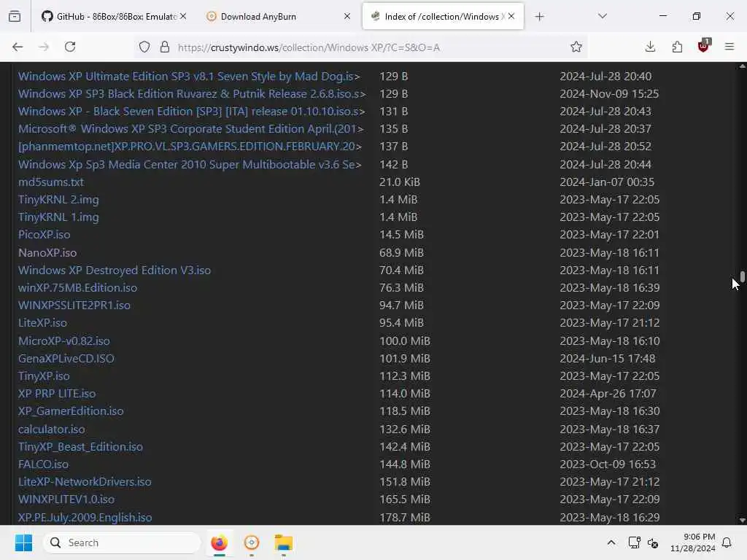The height and width of the screenshot is (560, 747).
Task: Open a new tab with the plus button
Action: click(539, 17)
